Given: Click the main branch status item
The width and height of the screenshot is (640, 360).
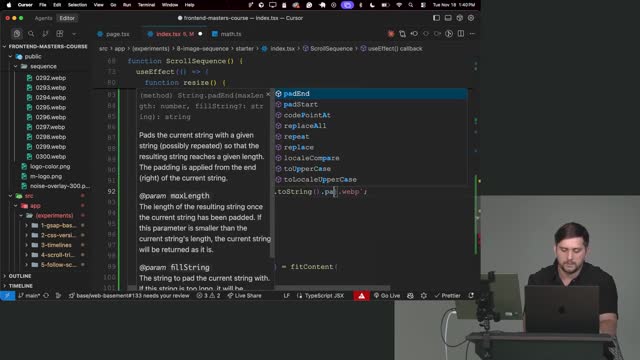Looking at the screenshot, I should (x=29, y=296).
